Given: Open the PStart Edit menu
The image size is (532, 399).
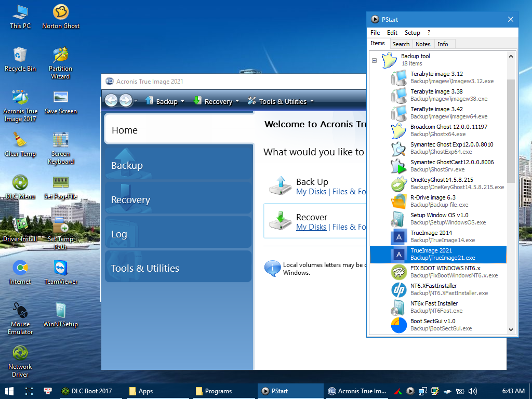Looking at the screenshot, I should pyautogui.click(x=392, y=33).
